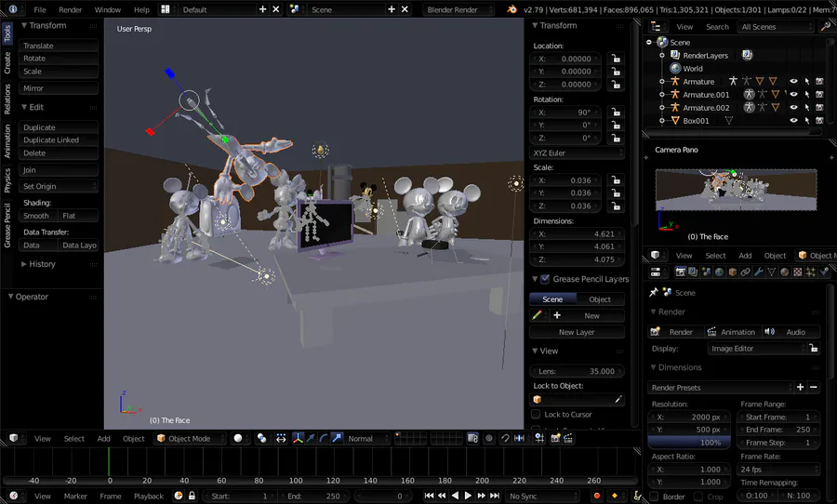Image resolution: width=837 pixels, height=504 pixels.
Task: Toggle selectability arrow for Armature.002
Action: tap(807, 107)
